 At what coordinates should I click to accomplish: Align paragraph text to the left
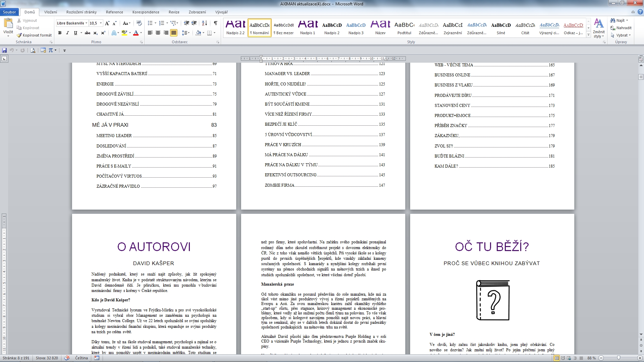150,33
